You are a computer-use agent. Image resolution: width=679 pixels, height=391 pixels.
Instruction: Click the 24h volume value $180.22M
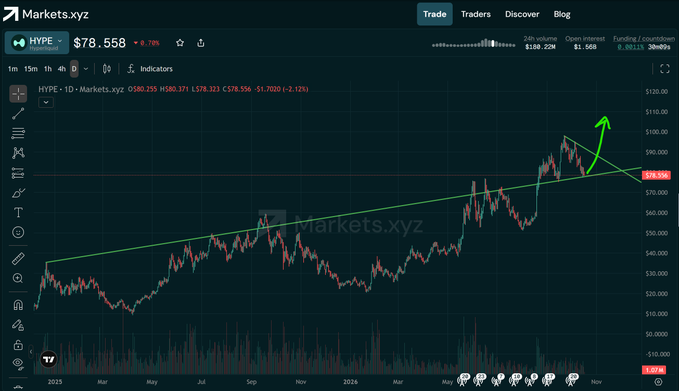point(540,47)
